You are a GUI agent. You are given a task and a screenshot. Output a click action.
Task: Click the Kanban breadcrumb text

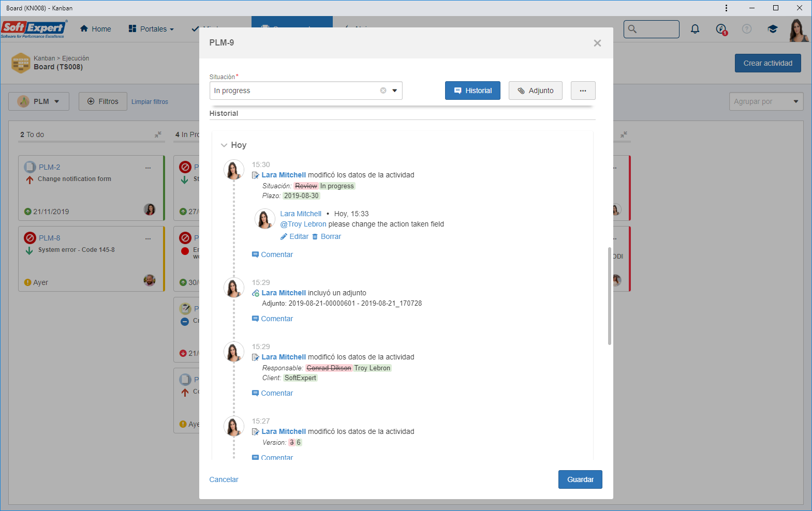pos(44,58)
